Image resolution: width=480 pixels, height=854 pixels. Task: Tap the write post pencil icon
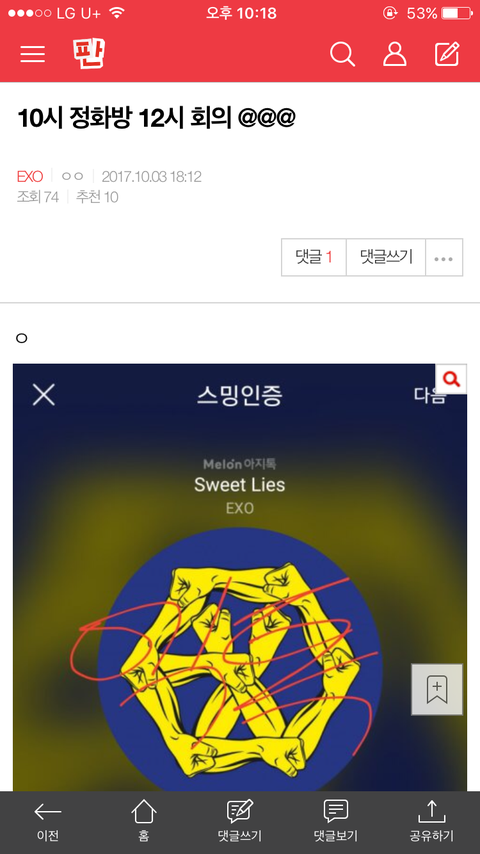447,54
